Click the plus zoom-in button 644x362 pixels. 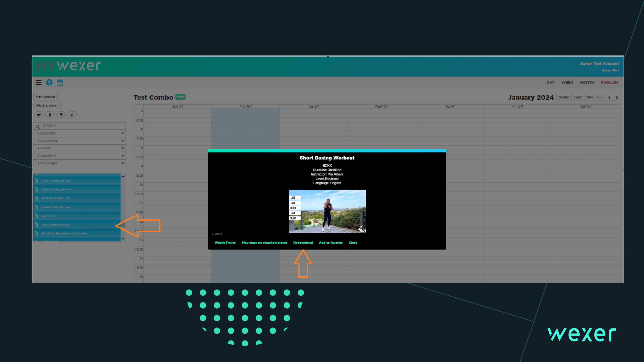pos(598,97)
